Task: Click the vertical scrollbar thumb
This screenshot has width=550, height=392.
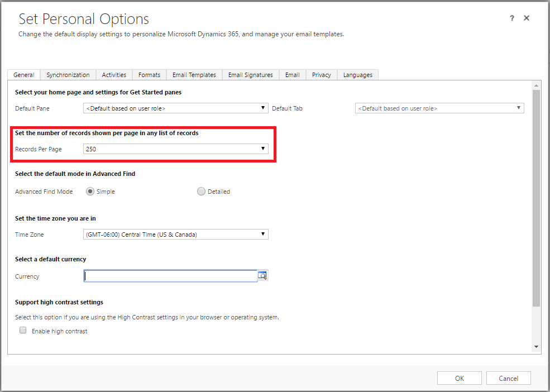Action: pyautogui.click(x=536, y=195)
